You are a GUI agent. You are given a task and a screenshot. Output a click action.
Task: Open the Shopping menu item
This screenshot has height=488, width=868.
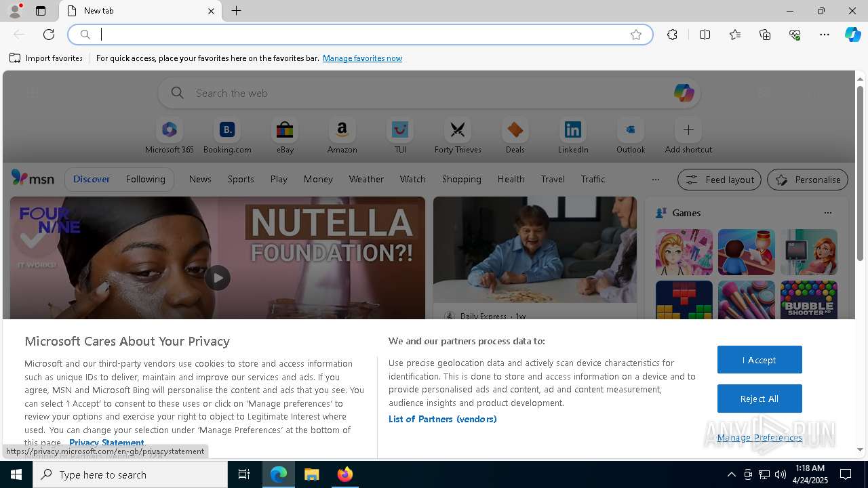[x=461, y=179]
